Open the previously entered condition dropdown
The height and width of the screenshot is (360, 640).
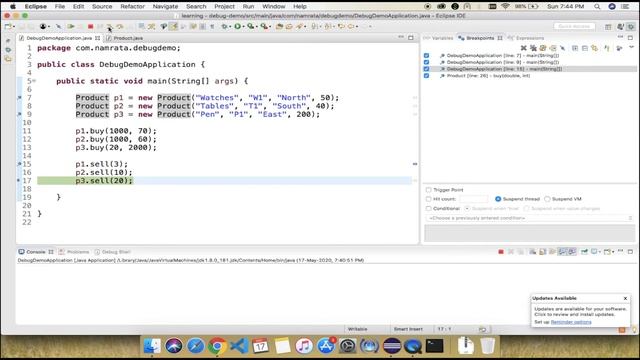click(x=529, y=218)
